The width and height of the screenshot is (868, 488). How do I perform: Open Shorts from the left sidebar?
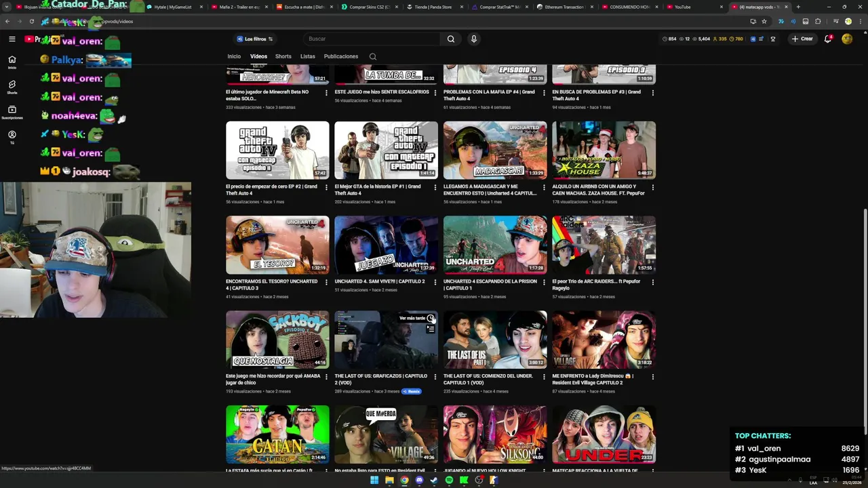tap(12, 87)
